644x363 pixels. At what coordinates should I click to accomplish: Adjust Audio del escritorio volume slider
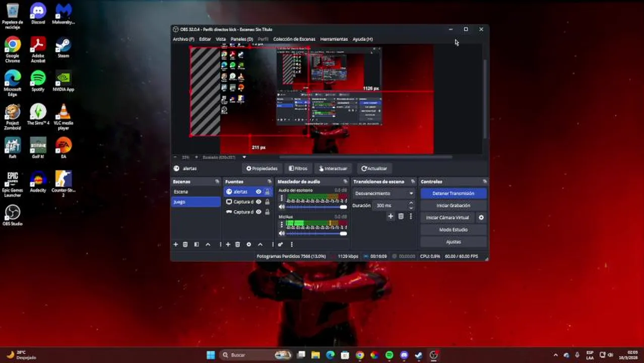[x=316, y=207]
